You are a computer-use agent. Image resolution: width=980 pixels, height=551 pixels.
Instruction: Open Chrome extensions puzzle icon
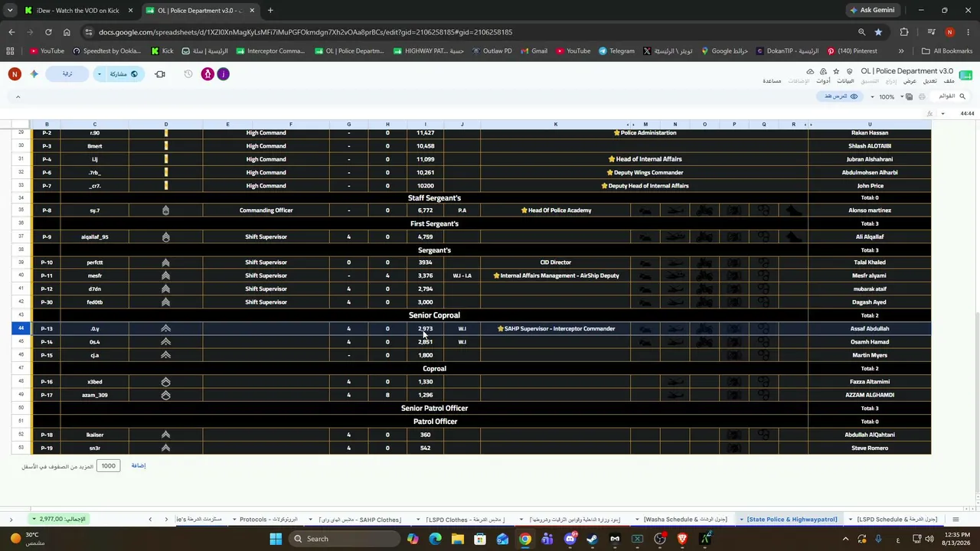(x=904, y=32)
